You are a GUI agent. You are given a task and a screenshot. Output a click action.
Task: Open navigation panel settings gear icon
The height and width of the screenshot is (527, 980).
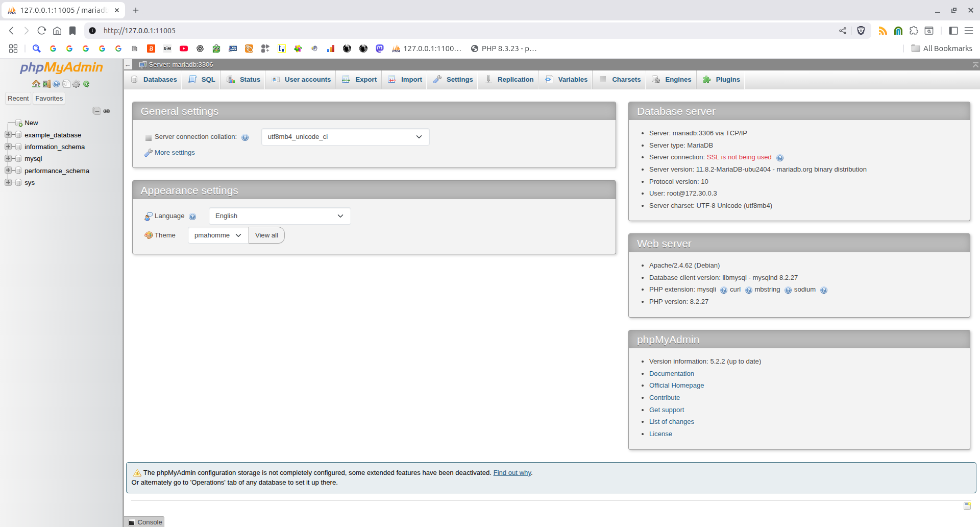(x=77, y=84)
